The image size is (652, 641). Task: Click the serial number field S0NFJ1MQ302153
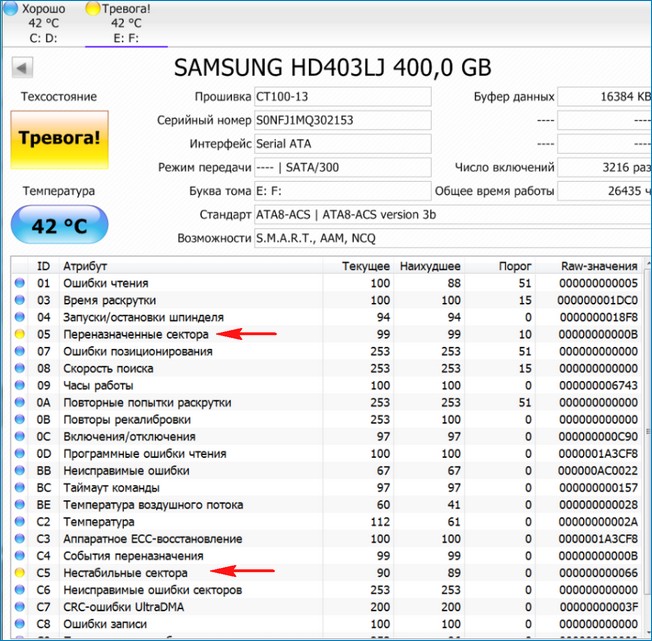[342, 120]
